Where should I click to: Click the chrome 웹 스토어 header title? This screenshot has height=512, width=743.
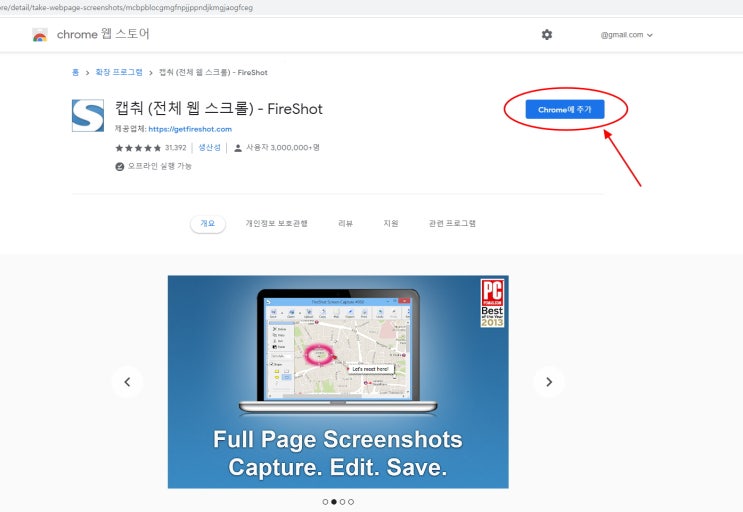point(103,35)
